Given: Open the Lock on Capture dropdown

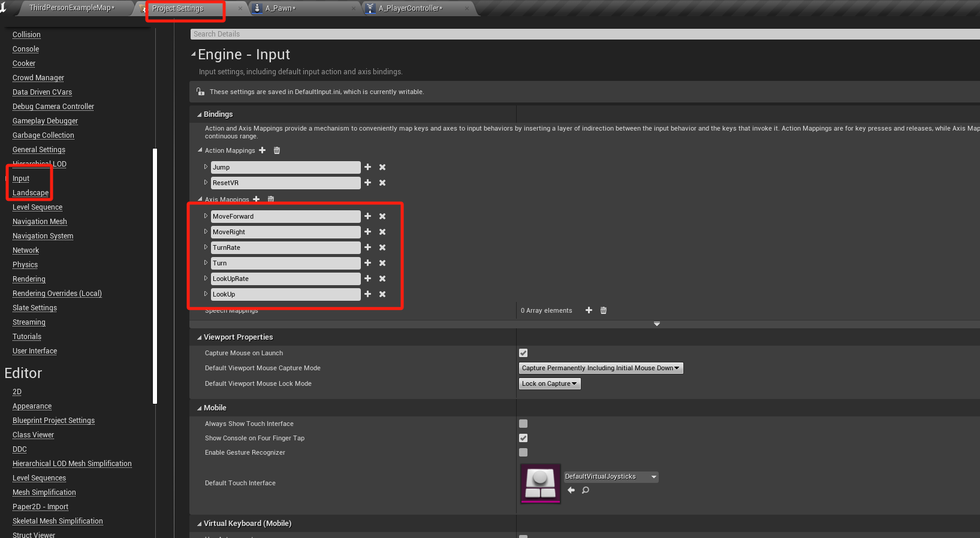Looking at the screenshot, I should point(549,383).
